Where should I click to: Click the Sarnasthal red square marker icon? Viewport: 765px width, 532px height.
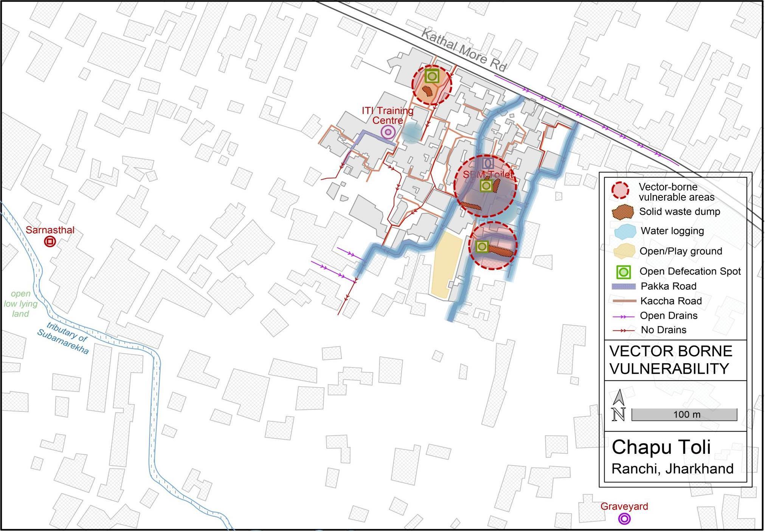click(50, 242)
